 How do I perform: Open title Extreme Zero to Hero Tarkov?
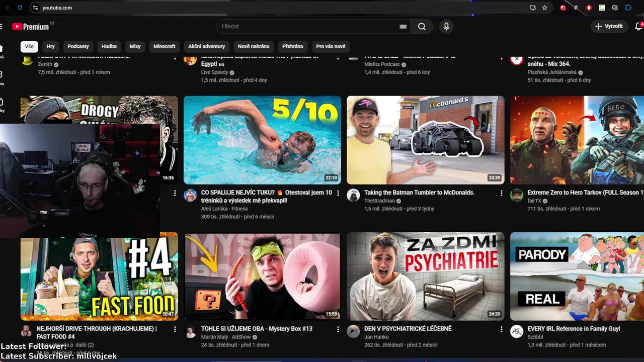point(586,193)
